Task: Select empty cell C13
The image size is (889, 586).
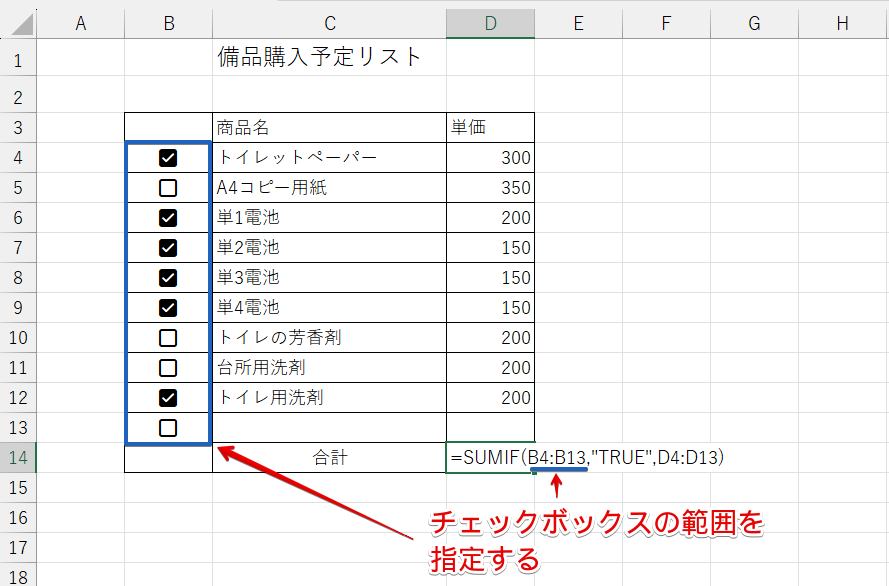Action: 329,428
